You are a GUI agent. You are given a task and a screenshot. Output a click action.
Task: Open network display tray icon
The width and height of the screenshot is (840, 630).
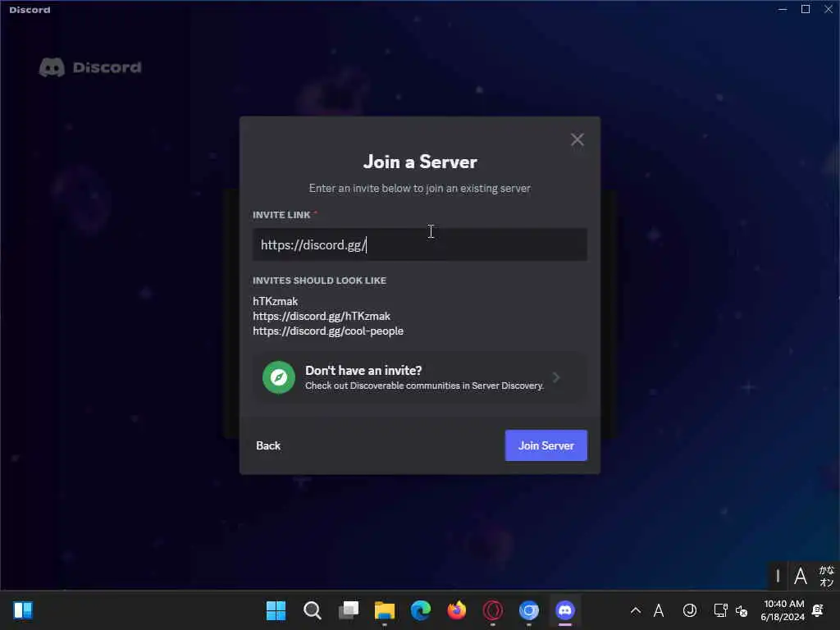tap(720, 610)
